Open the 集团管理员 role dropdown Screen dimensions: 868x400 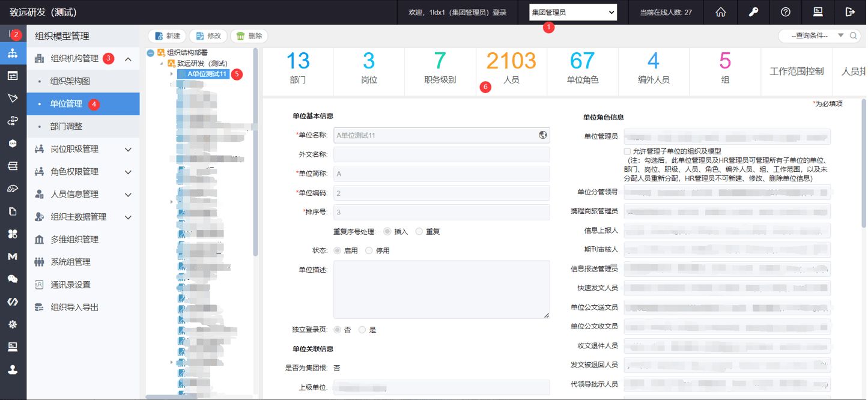pos(573,12)
